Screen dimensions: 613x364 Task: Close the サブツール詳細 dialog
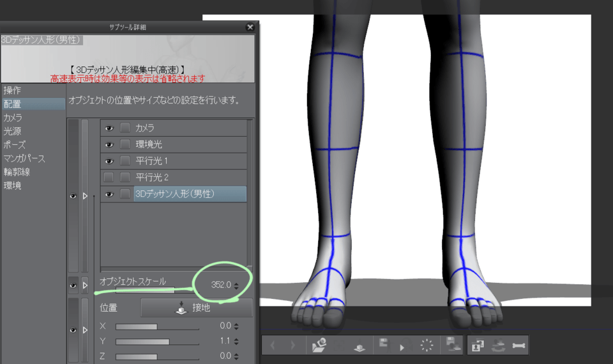click(x=250, y=27)
